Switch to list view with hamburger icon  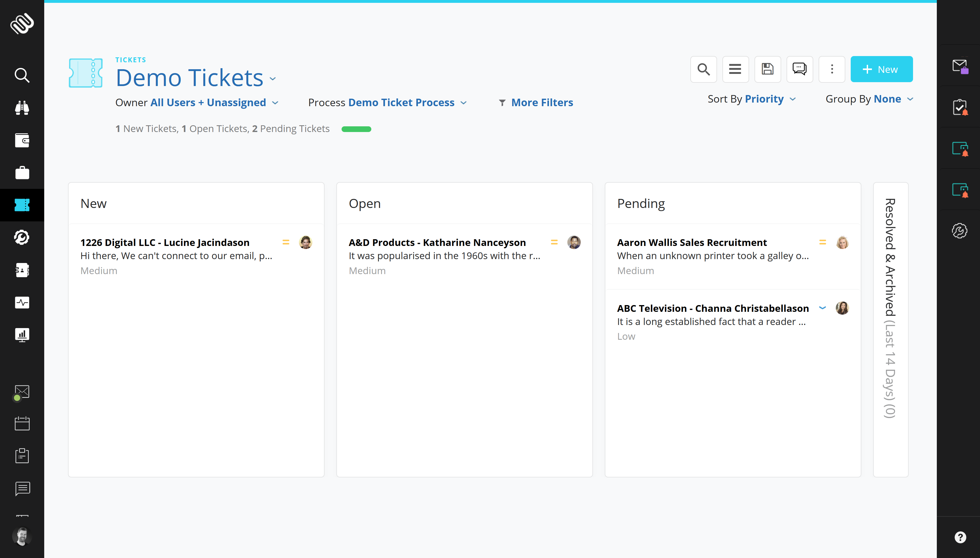click(735, 69)
